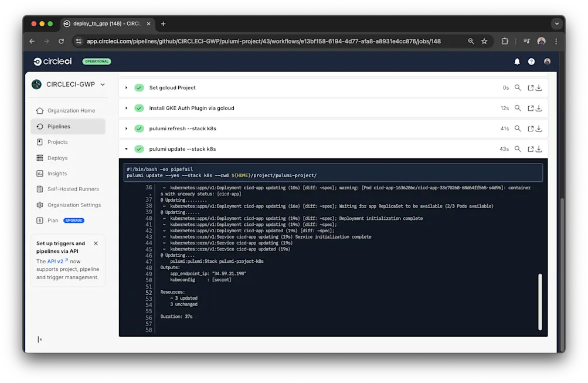Open the user avatar menu
This screenshot has height=383, width=588.
pyautogui.click(x=546, y=61)
